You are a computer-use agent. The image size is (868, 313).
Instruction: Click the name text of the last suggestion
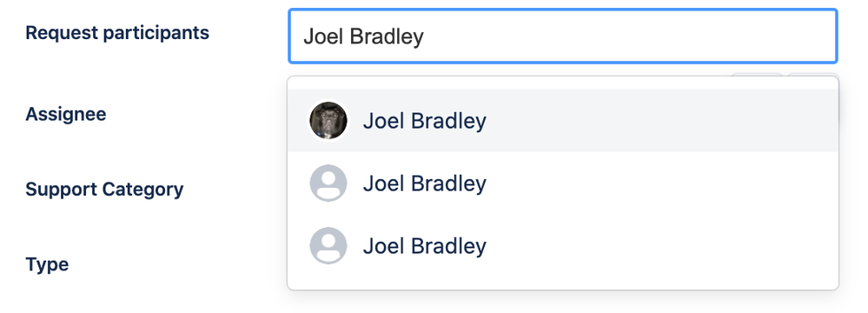click(425, 246)
